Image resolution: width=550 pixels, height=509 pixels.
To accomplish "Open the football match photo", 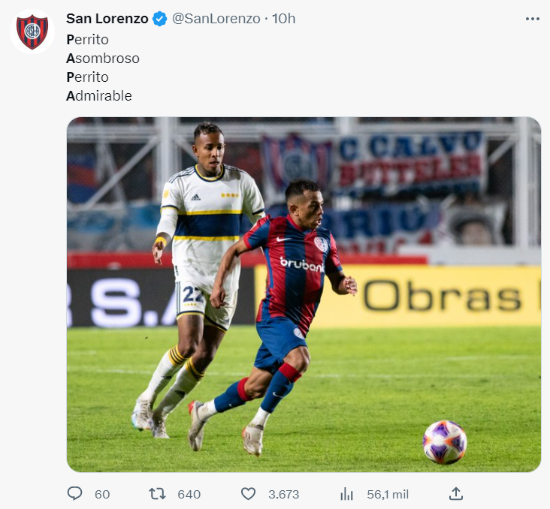I will click(x=304, y=294).
